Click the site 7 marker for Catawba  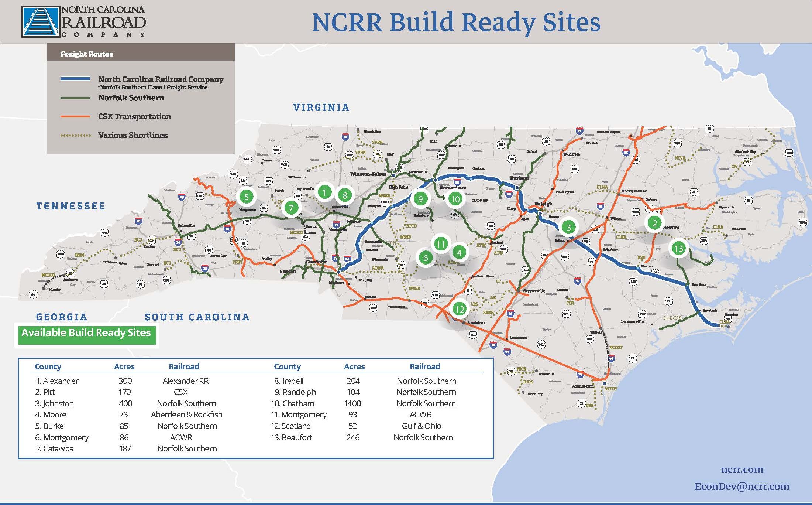click(x=291, y=208)
